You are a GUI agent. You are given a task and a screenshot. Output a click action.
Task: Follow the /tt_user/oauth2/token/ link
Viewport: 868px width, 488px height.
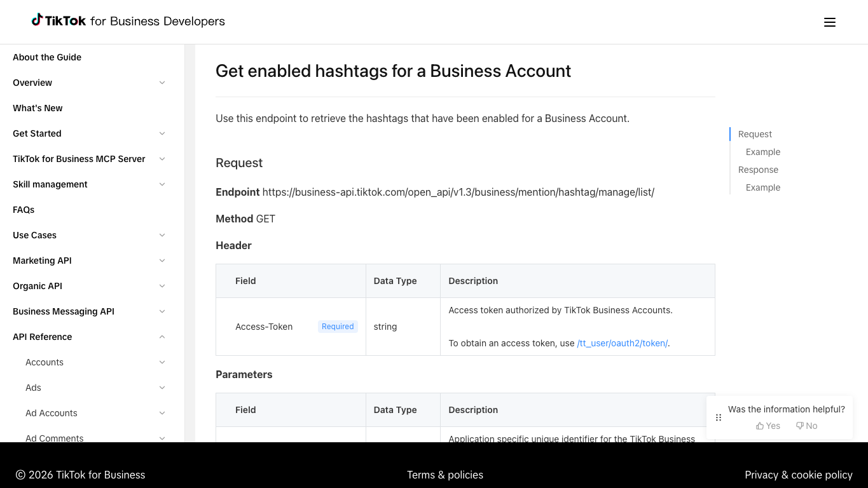click(x=622, y=343)
